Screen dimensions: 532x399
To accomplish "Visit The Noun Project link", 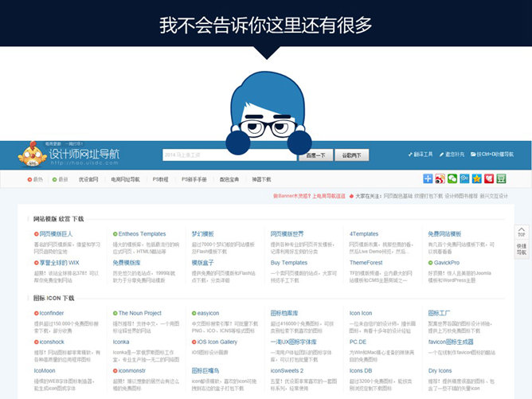I will coord(139,313).
